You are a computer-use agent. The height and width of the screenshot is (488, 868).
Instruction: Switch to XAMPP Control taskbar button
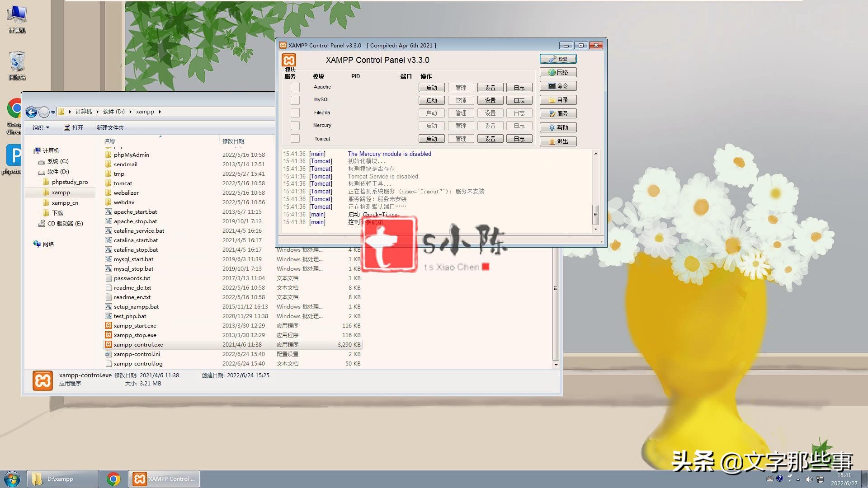pyautogui.click(x=165, y=479)
